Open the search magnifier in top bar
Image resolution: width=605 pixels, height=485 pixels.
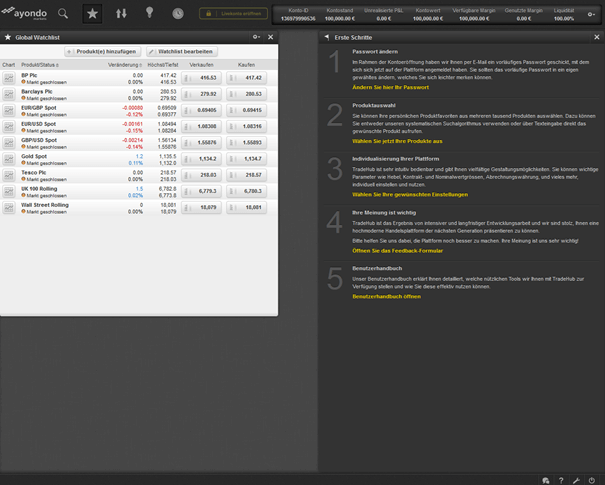click(x=63, y=14)
